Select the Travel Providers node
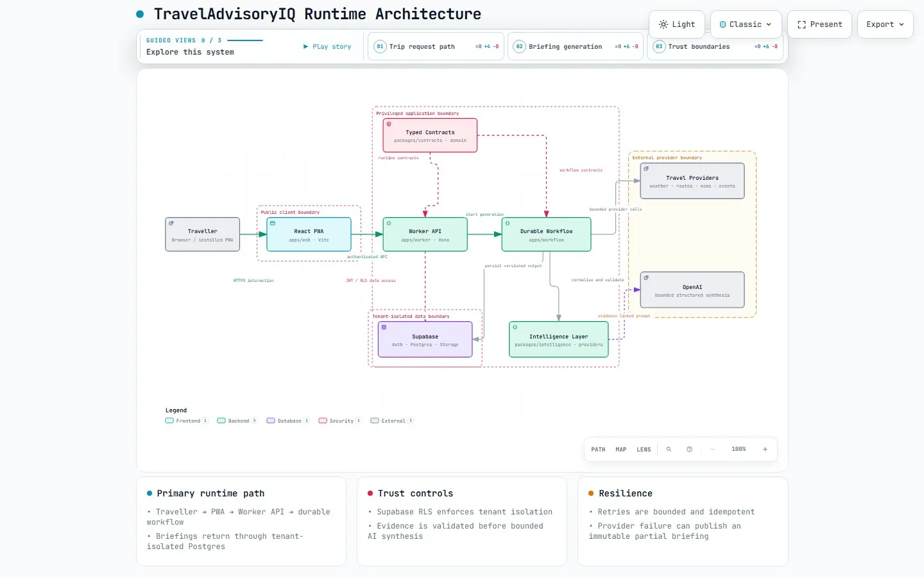The width and height of the screenshot is (924, 578). tap(692, 181)
